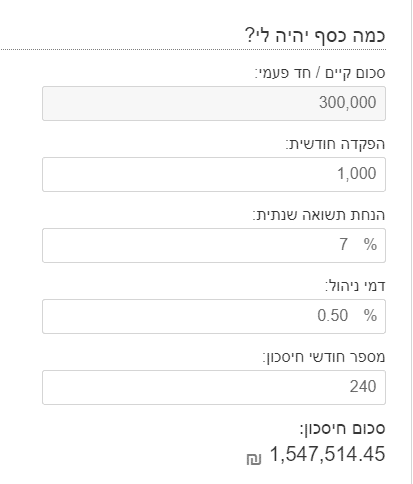Viewport: 413px width, 484px height.
Task: Click the shekel currency icon beside the result
Action: click(x=254, y=459)
